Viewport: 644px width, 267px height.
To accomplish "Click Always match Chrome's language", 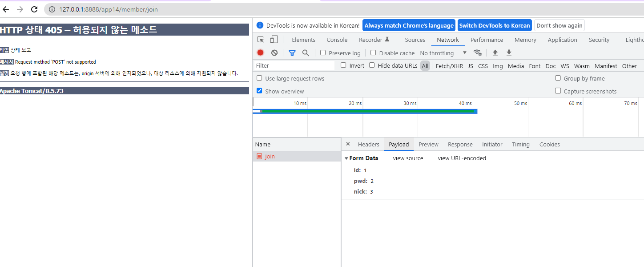I will click(x=409, y=25).
